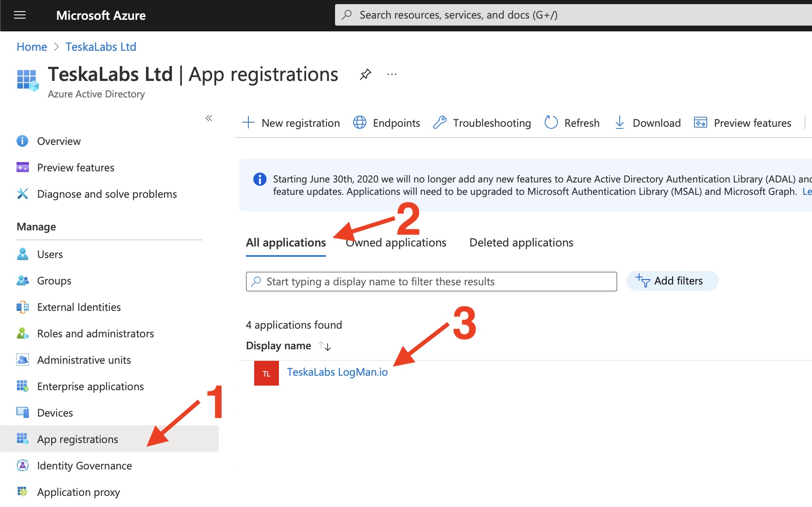Collapse the left navigation menu
The image size is (812, 507).
coord(209,118)
